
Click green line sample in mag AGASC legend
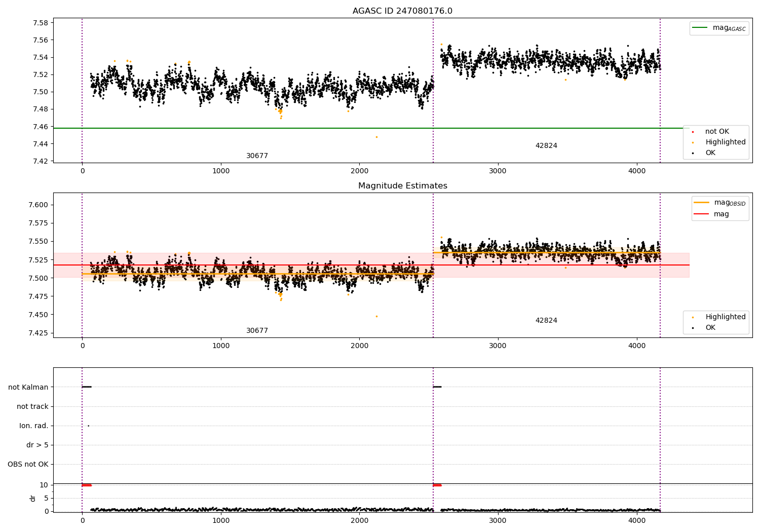(x=701, y=28)
